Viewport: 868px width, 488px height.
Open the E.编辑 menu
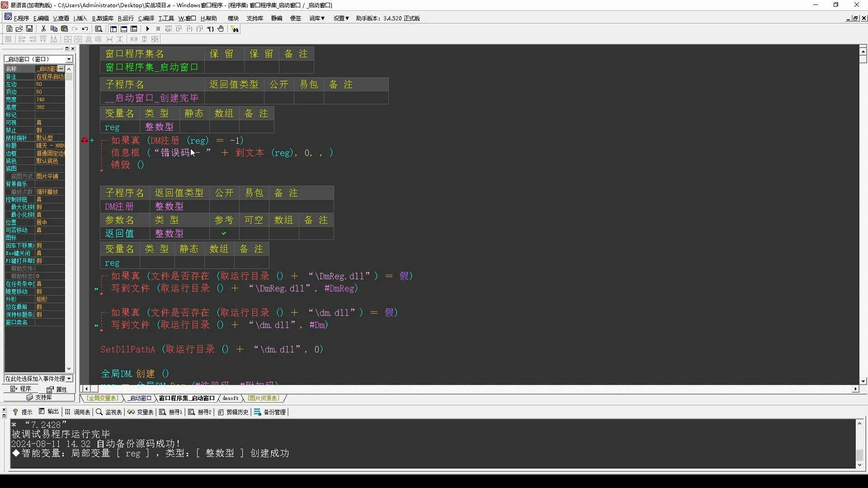pyautogui.click(x=41, y=19)
